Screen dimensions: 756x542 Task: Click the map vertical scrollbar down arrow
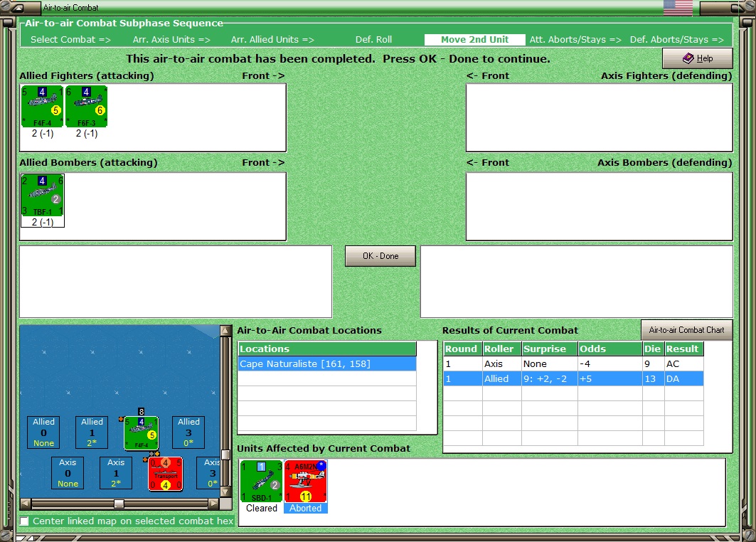(x=225, y=492)
